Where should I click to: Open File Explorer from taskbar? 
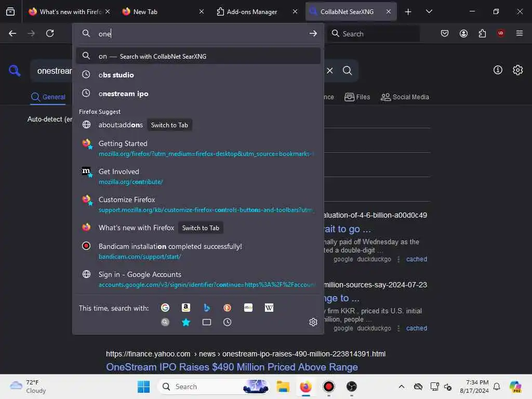(x=283, y=387)
